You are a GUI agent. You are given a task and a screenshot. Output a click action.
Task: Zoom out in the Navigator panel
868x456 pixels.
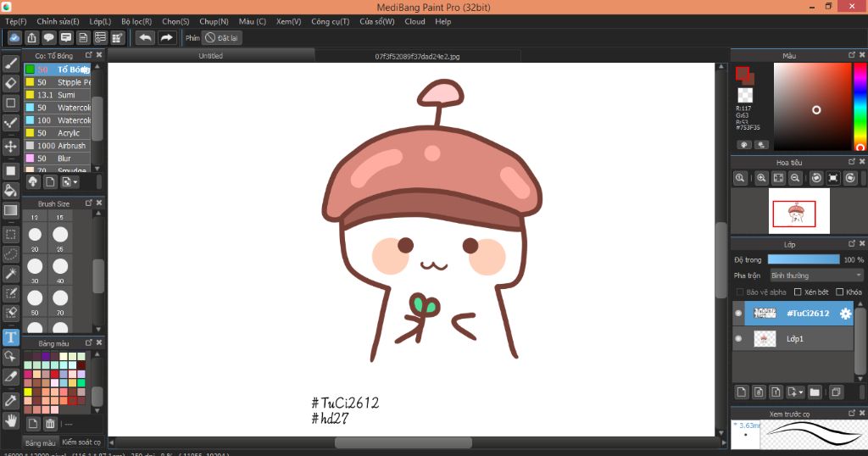(795, 178)
